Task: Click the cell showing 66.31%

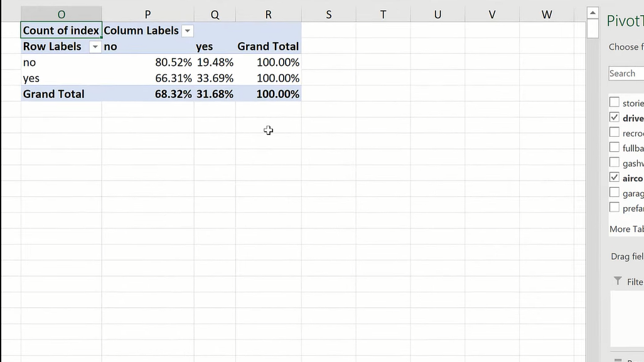Action: pyautogui.click(x=148, y=78)
